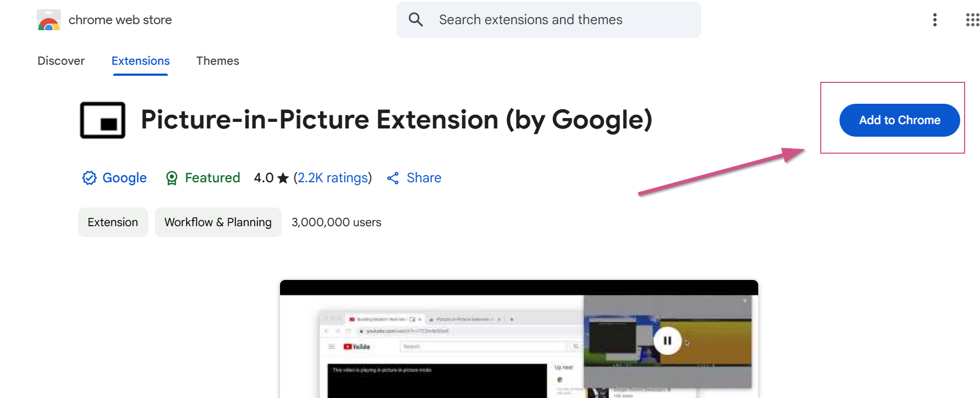Open the three-dot more options menu

click(x=934, y=20)
